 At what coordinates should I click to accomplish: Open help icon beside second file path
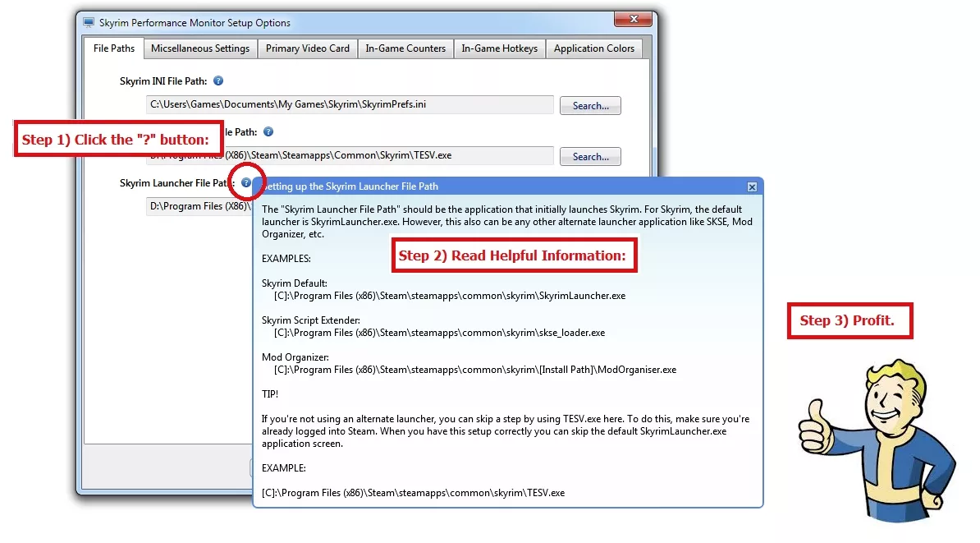click(x=268, y=131)
